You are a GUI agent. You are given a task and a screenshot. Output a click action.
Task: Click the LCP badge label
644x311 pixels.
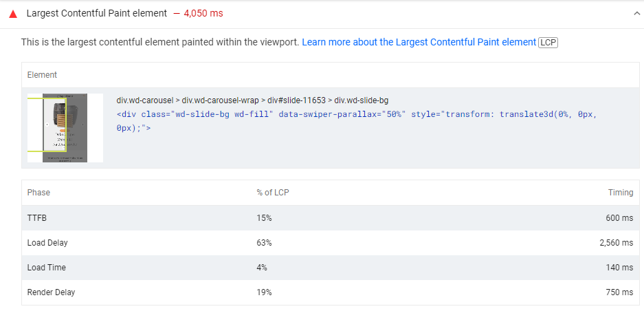(548, 43)
